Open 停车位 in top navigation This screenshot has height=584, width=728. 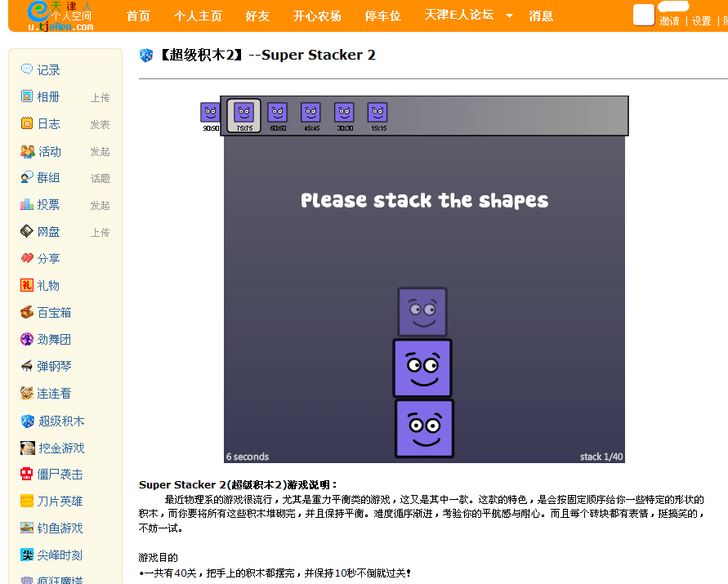coord(383,16)
